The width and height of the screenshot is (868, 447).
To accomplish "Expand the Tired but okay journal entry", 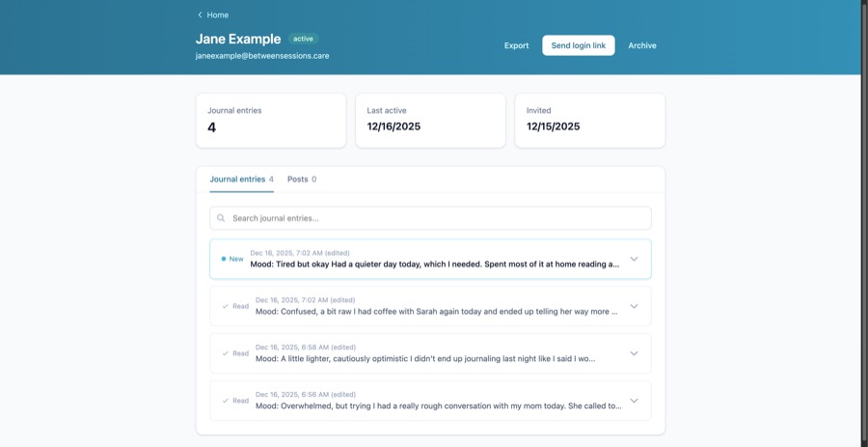I will point(634,259).
